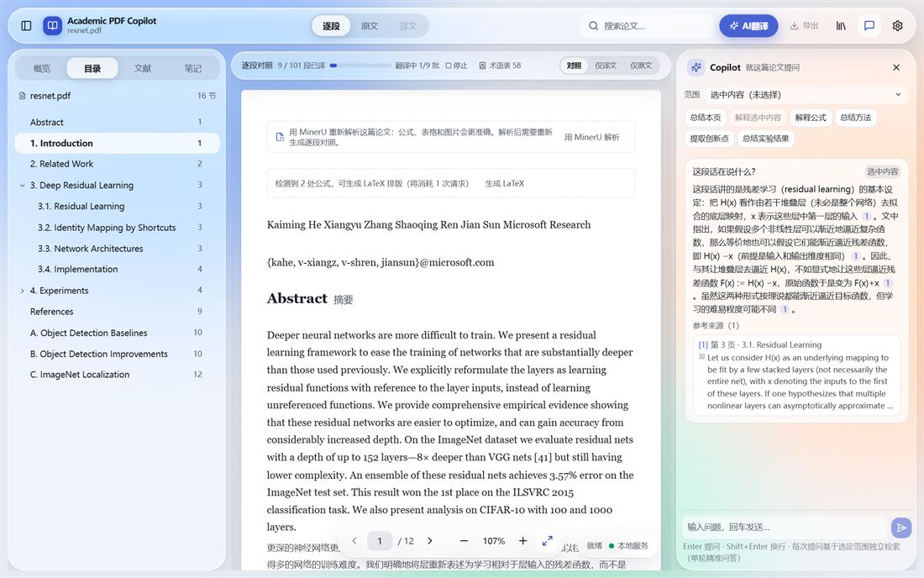Click 用 MinerU 解析 button
Image resolution: width=924 pixels, height=578 pixels.
(x=591, y=137)
